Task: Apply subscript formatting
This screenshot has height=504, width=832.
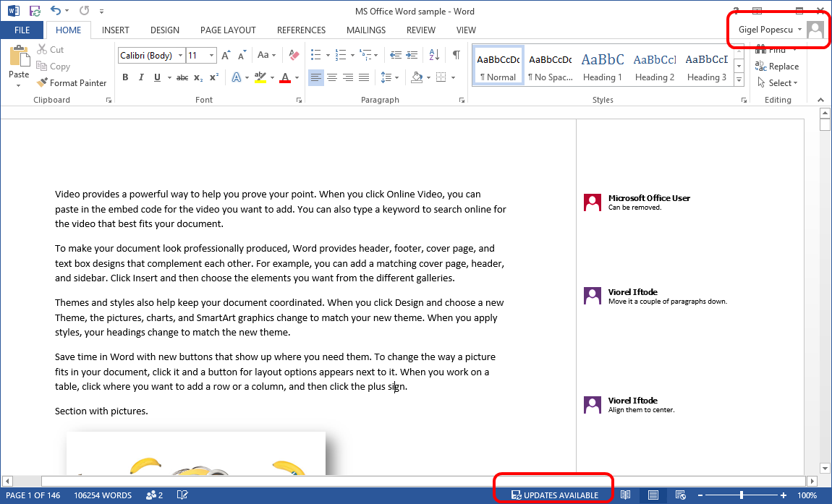Action: tap(198, 77)
